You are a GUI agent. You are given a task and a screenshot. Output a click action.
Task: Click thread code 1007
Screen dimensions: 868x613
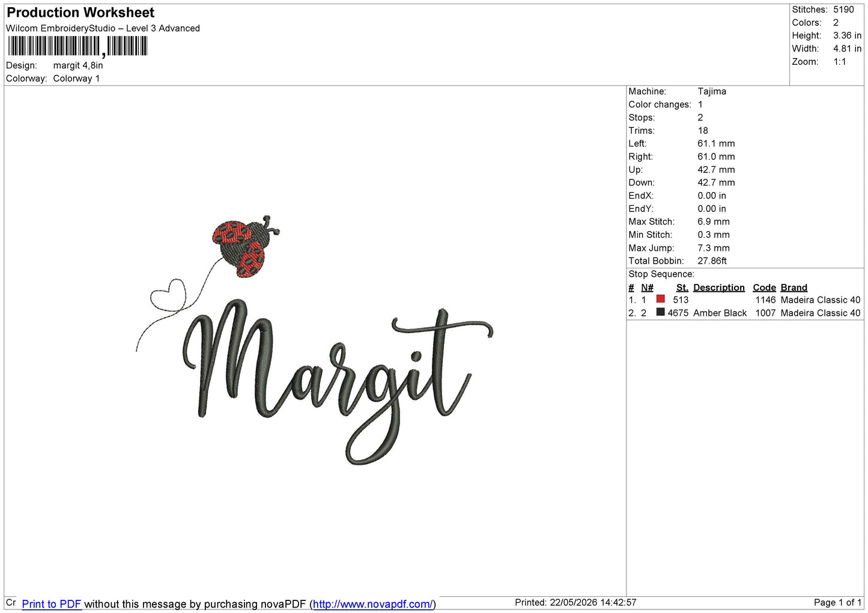pos(766,313)
